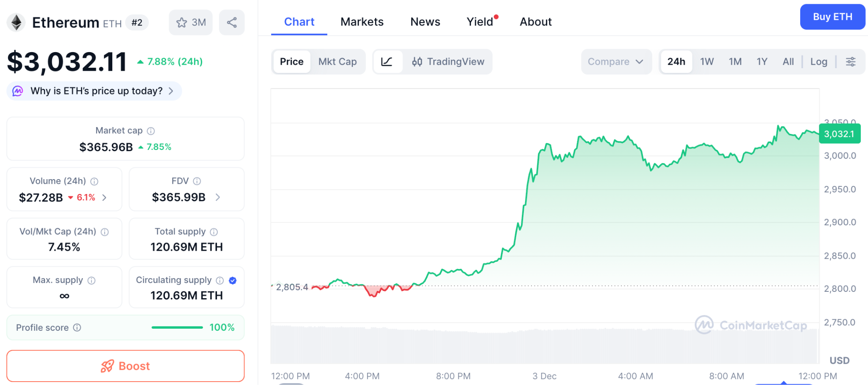Click the Profile score progress bar
Image resolution: width=868 pixels, height=385 pixels.
[177, 327]
